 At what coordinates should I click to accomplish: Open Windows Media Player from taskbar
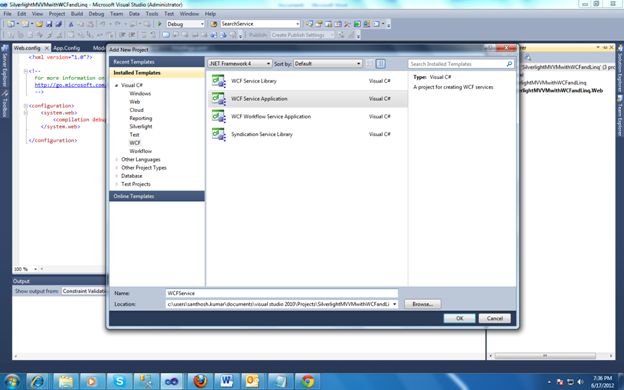pyautogui.click(x=92, y=381)
